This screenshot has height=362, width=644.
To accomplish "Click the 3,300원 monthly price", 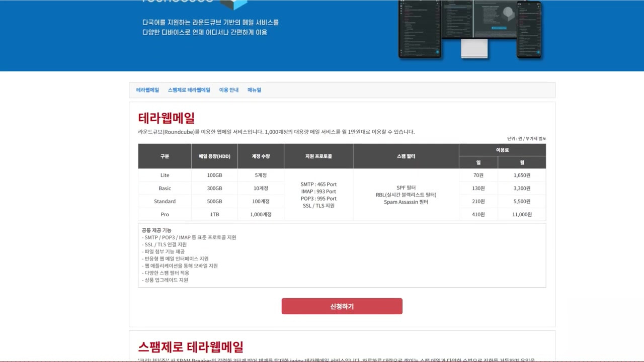I will tap(522, 188).
